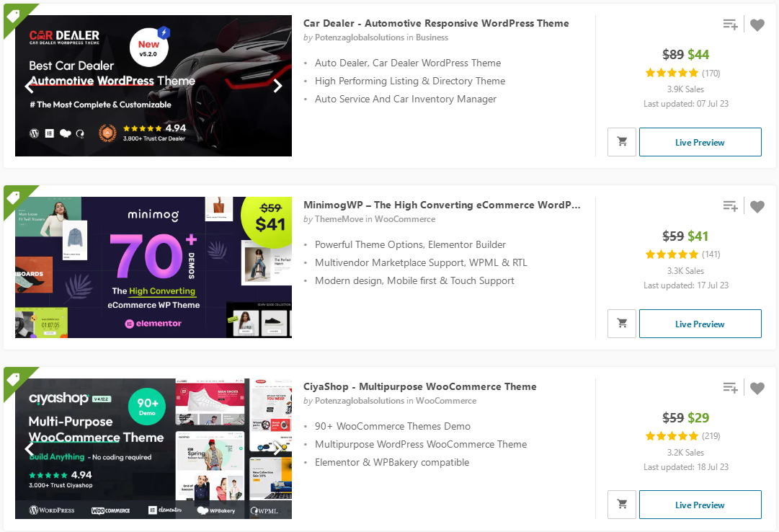This screenshot has width=779, height=532.
Task: Favorite the CiyaShop theme
Action: coord(757,389)
